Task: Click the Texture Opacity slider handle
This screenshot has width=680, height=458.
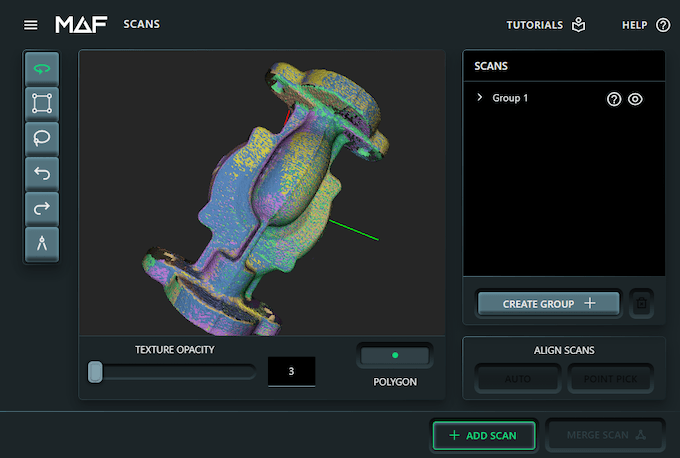Action: (95, 372)
